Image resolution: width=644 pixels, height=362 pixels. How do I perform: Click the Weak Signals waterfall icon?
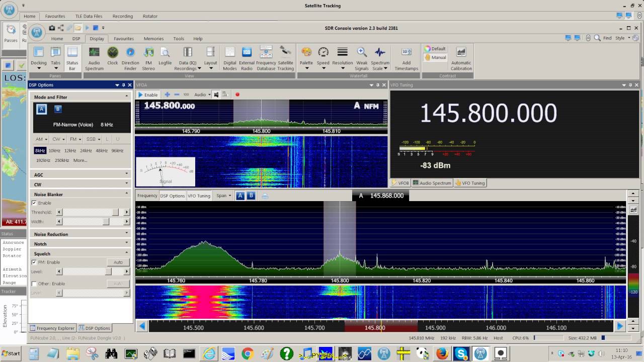[x=362, y=58]
